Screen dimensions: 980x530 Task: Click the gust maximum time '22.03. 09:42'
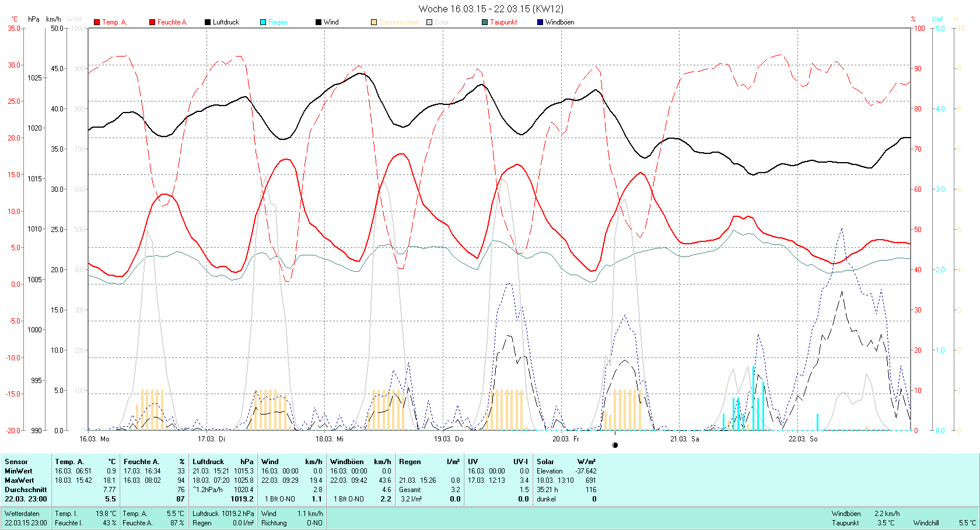(348, 480)
